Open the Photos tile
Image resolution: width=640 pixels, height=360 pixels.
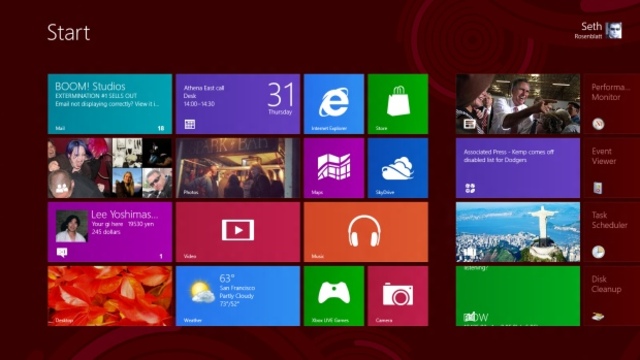tap(238, 168)
